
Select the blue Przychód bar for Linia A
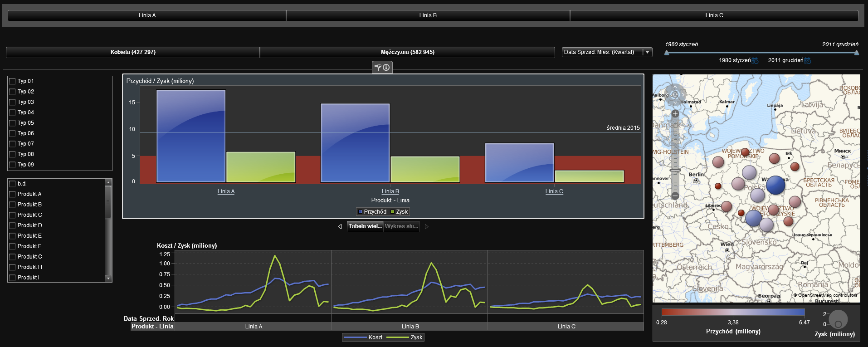[191, 136]
